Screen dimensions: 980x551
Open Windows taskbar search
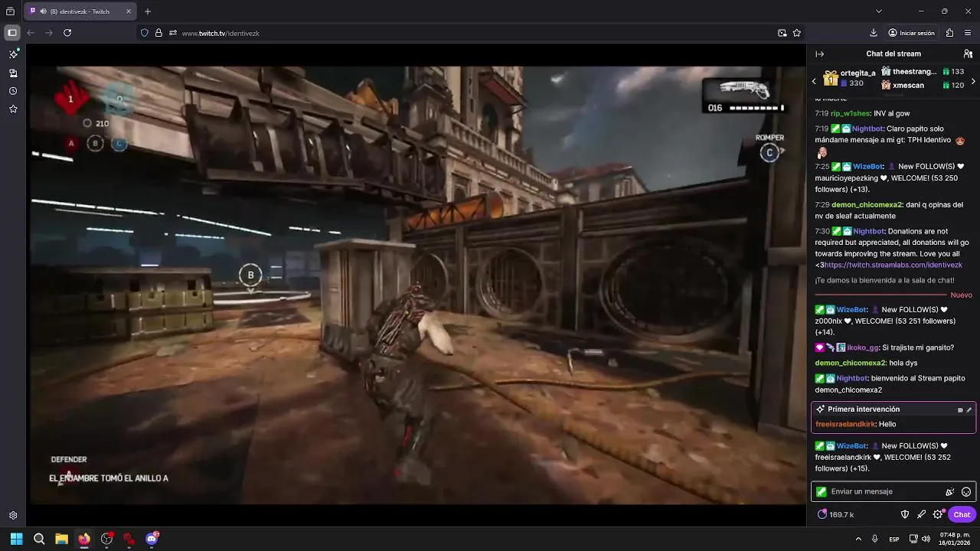tap(39, 539)
